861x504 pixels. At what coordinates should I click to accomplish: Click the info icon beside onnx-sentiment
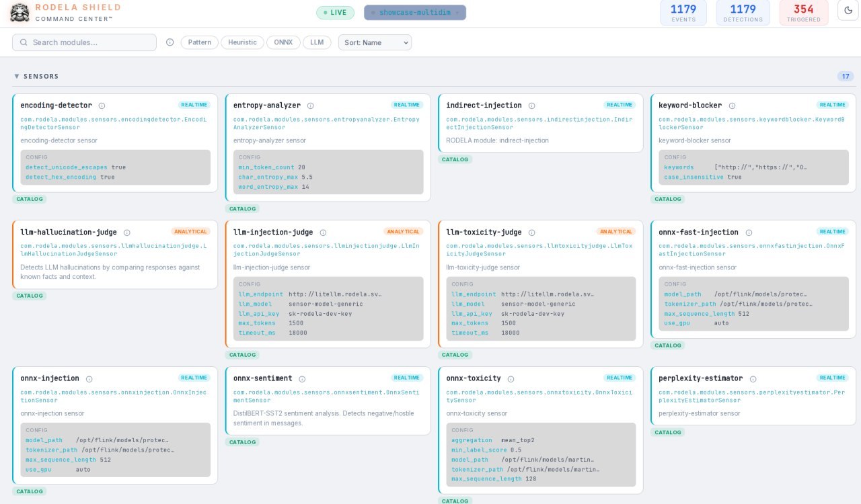[x=303, y=378]
